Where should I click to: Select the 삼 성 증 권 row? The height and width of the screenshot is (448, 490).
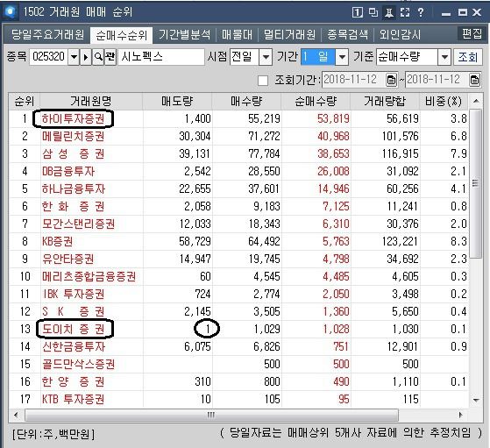tap(238, 153)
